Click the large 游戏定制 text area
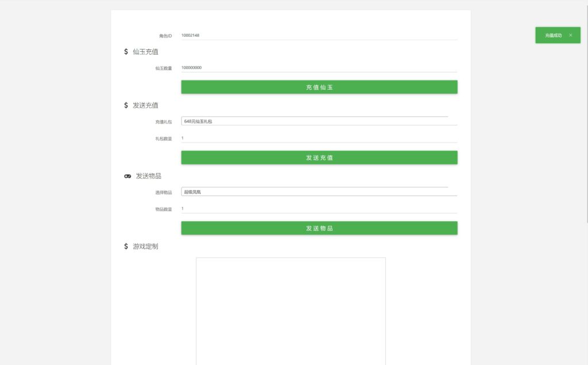This screenshot has width=588, height=365. [x=291, y=310]
